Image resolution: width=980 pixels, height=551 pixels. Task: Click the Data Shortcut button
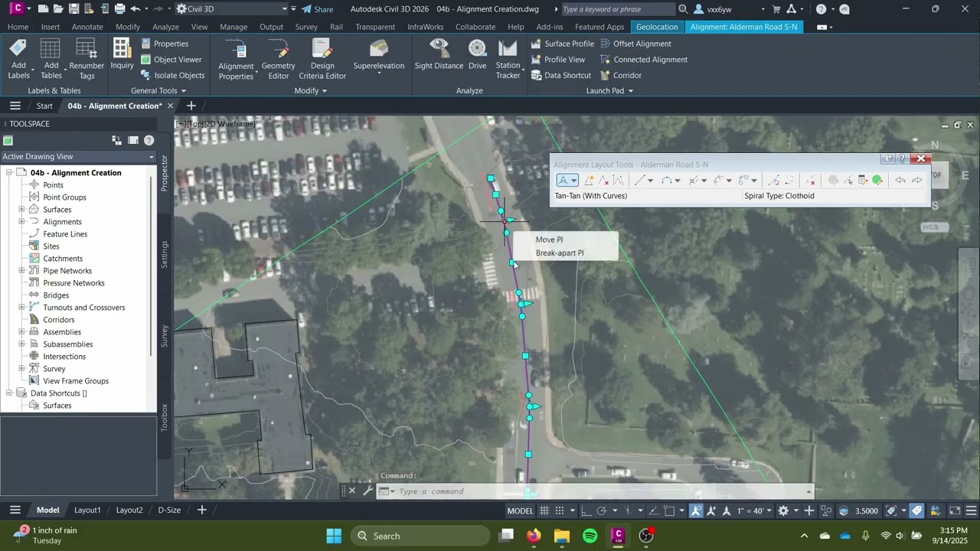point(560,75)
